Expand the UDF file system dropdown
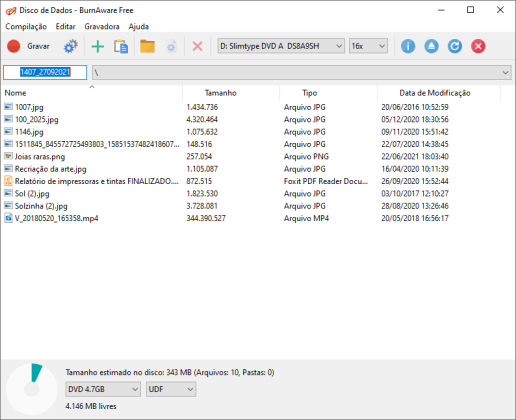The image size is (516, 420). (171, 389)
